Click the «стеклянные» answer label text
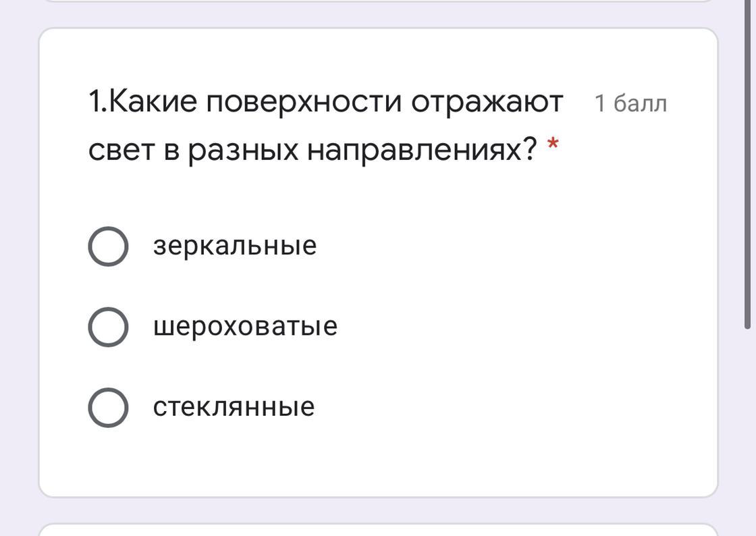The image size is (756, 536). point(234,407)
